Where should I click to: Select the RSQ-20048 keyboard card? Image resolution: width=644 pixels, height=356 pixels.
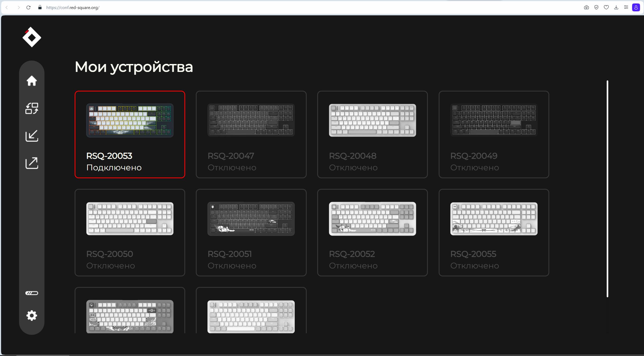372,134
